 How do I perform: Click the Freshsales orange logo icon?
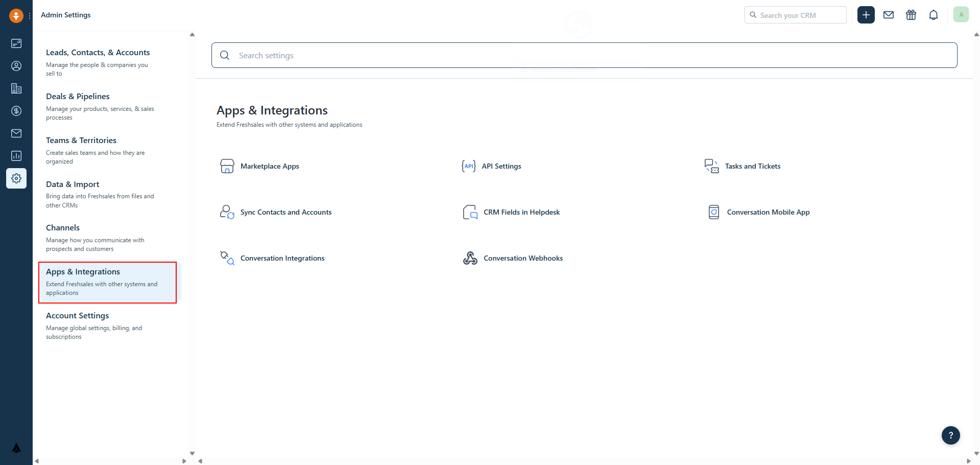(x=16, y=15)
